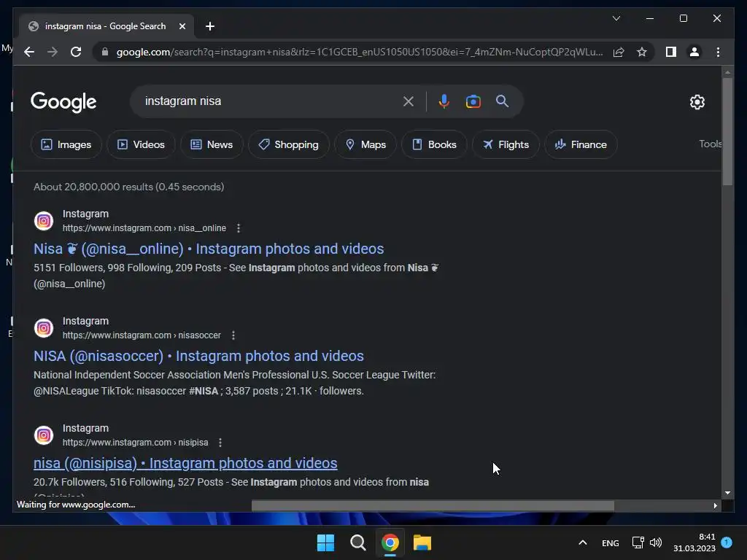The image size is (747, 560).
Task: Bookmark this tab with the star
Action: [642, 52]
